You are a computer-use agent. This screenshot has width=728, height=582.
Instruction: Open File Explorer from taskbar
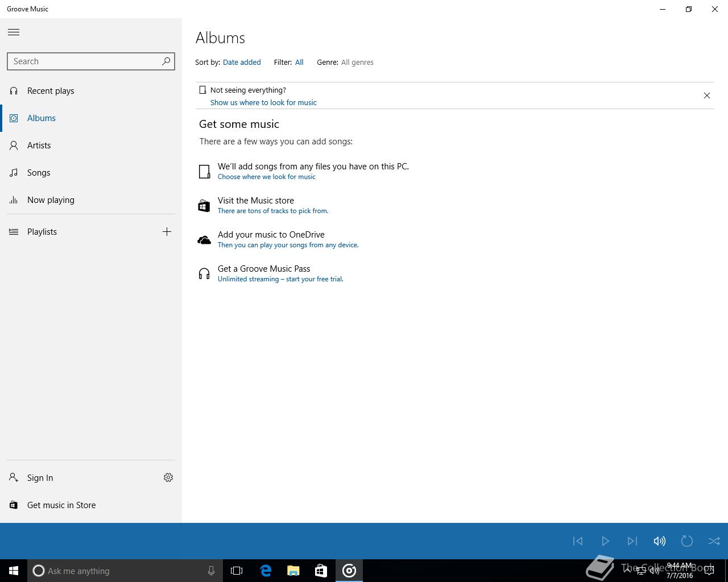pyautogui.click(x=293, y=571)
